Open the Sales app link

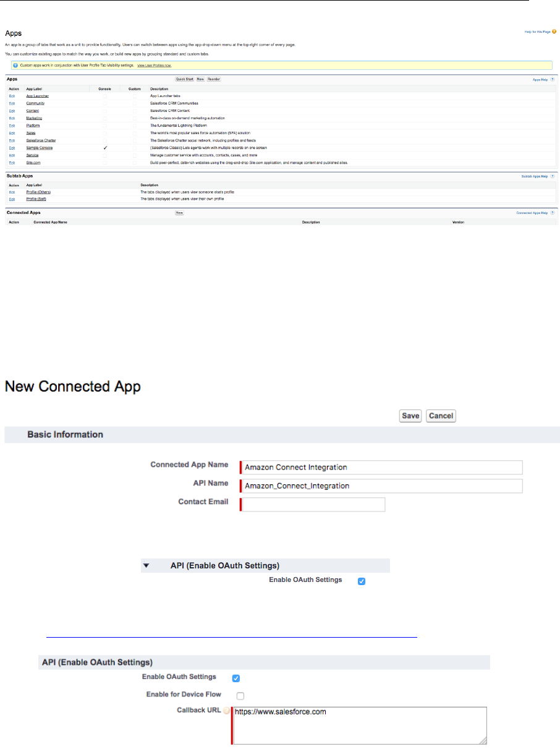pos(31,132)
